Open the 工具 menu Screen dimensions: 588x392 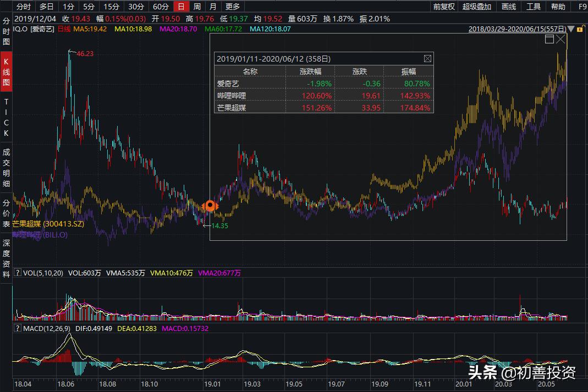point(534,7)
